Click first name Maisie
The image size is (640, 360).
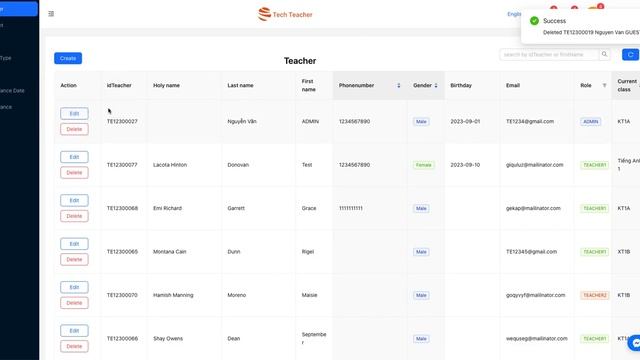coord(309,295)
